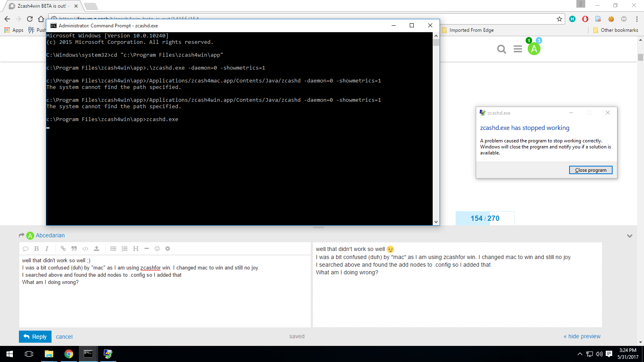
Task: Open File Explorer from taskbar
Action: pos(49,354)
